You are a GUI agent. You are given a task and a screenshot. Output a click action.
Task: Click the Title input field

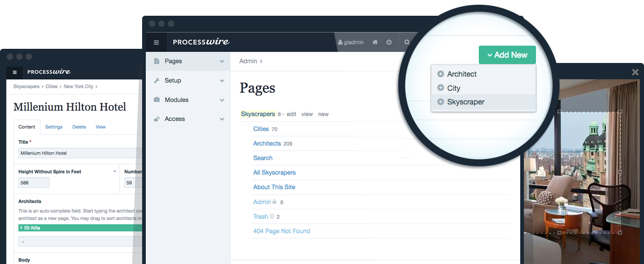tap(79, 153)
